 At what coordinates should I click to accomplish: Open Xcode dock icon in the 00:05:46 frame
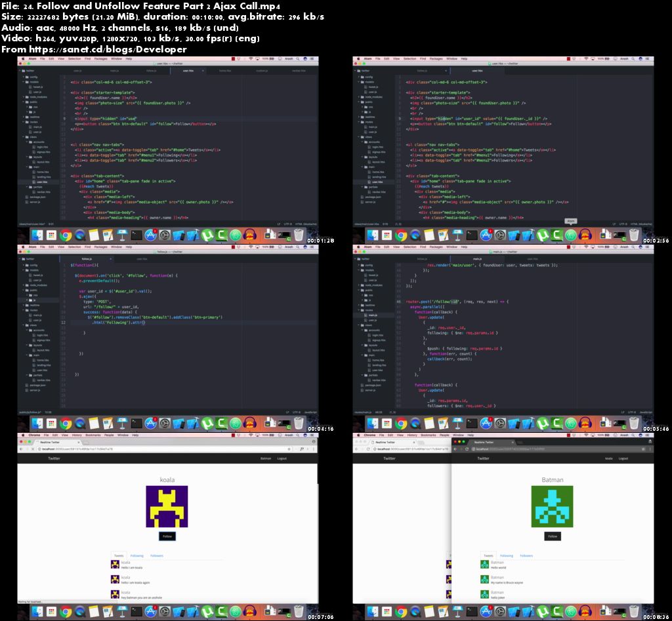[x=528, y=423]
